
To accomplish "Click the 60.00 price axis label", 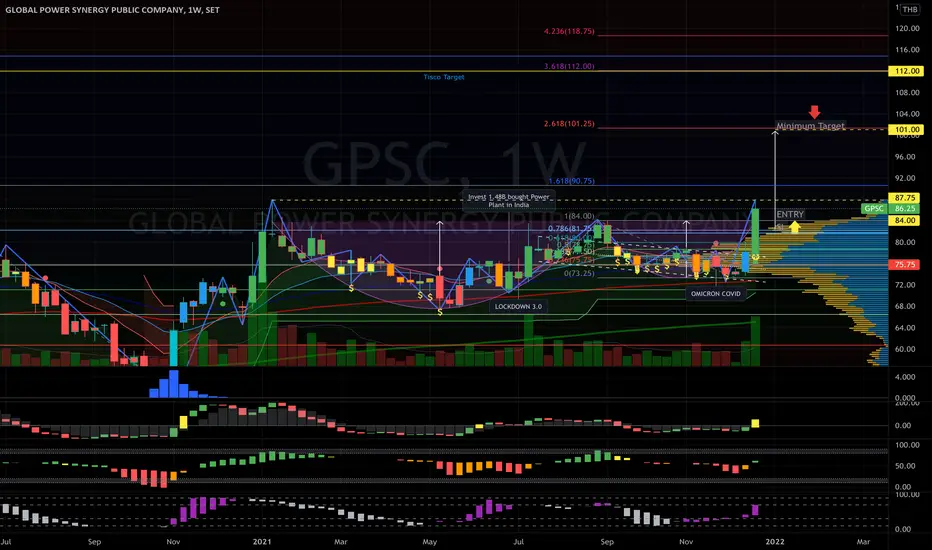I will click(x=906, y=350).
